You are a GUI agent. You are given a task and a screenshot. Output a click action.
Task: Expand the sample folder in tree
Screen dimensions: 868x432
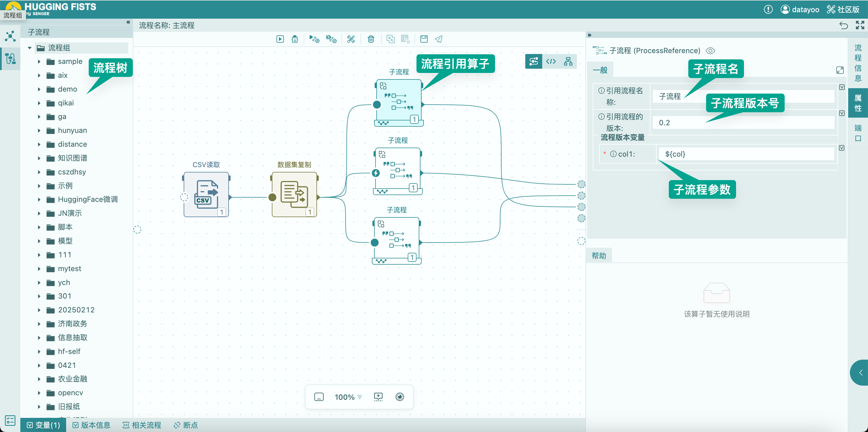click(x=39, y=62)
